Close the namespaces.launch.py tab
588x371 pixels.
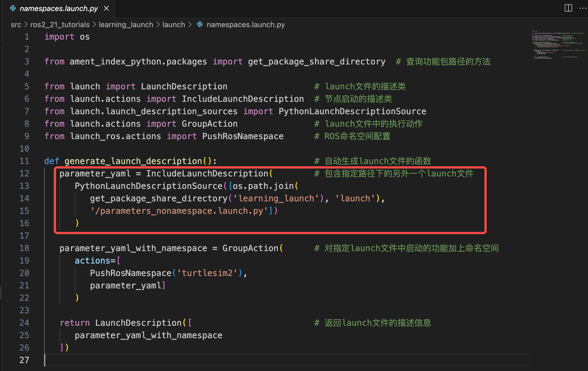point(106,8)
